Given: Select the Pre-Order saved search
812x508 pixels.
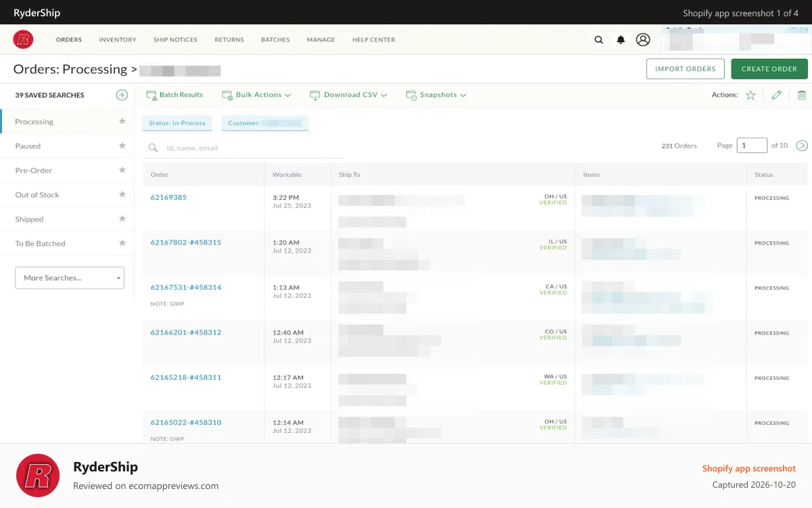Looking at the screenshot, I should point(67,170).
